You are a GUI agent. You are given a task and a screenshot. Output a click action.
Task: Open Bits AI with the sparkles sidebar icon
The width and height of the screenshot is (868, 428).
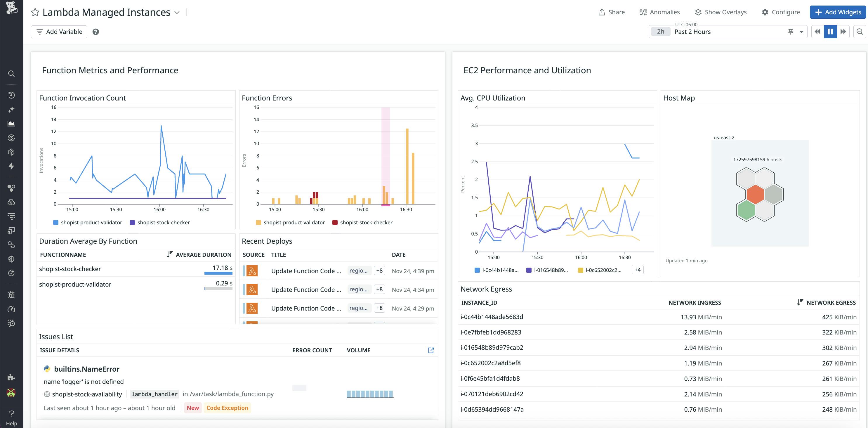coord(11,109)
